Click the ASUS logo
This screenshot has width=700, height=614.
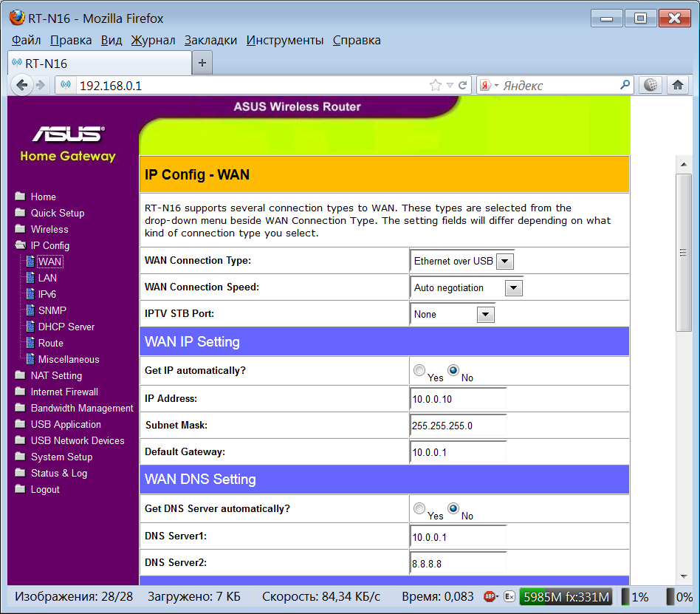[x=69, y=133]
